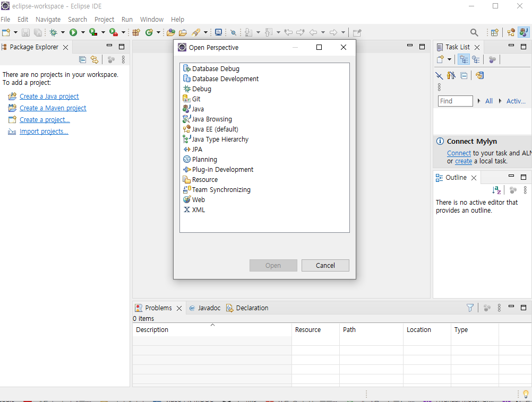Click the Open Perspective toolbar icon
This screenshot has height=402, width=532.
(495, 32)
